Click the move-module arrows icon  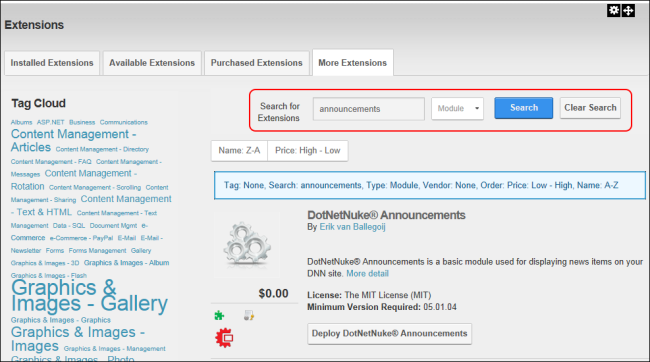click(x=628, y=10)
